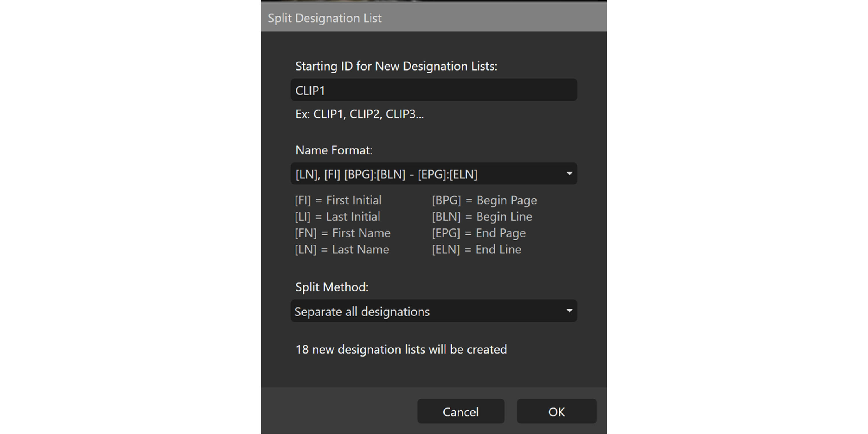Click the Name Format label
The height and width of the screenshot is (434, 868).
click(333, 150)
